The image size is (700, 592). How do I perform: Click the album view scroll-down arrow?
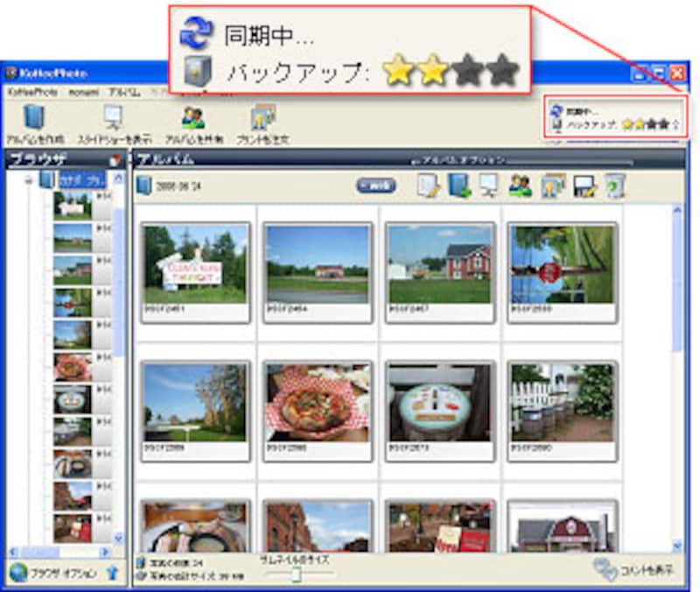point(676,545)
